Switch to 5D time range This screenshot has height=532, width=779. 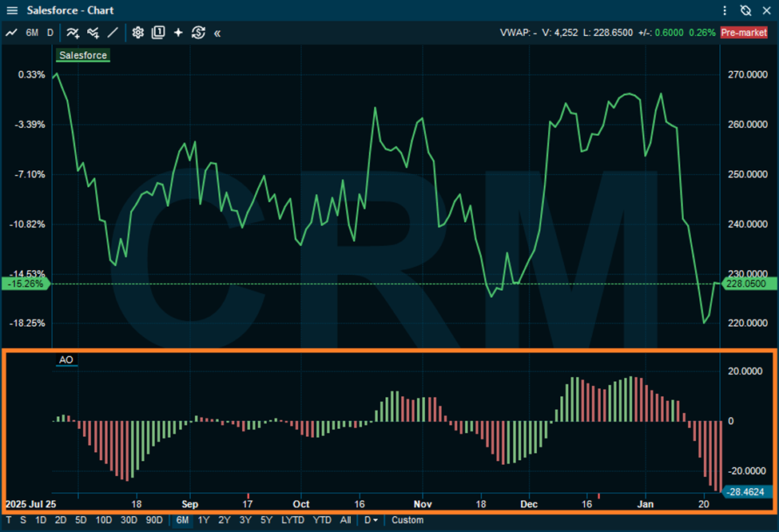coord(81,521)
